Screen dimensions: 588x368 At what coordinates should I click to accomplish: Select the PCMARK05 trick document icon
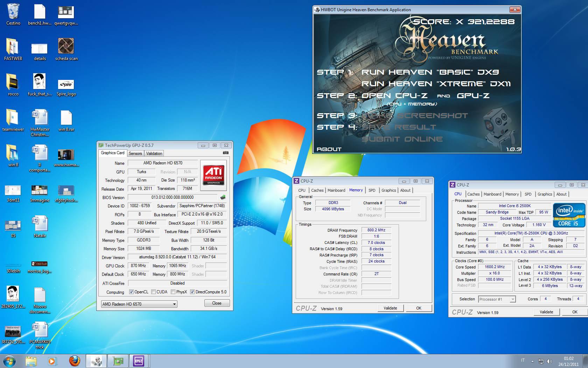click(x=40, y=336)
